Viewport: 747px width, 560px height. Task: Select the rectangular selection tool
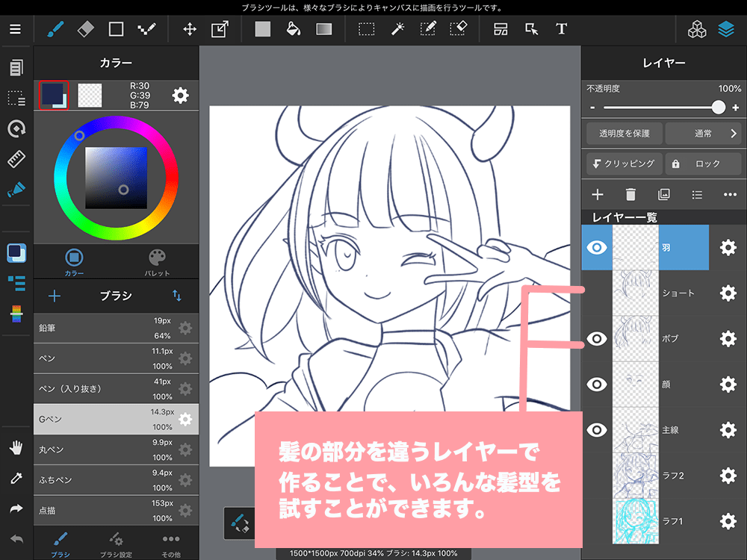(366, 29)
